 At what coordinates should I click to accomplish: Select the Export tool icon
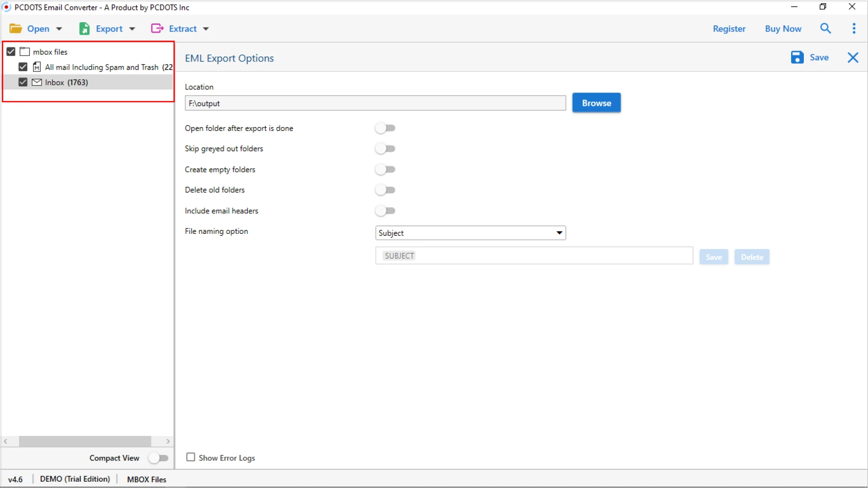click(x=85, y=28)
